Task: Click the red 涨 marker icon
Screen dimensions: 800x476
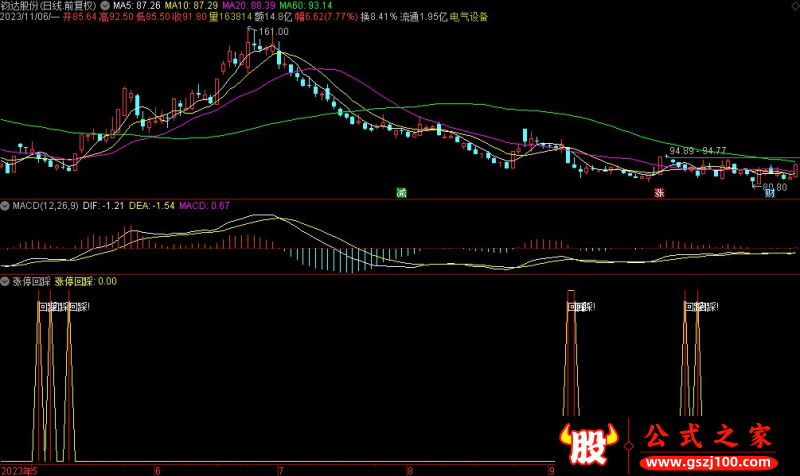Action: (x=659, y=192)
